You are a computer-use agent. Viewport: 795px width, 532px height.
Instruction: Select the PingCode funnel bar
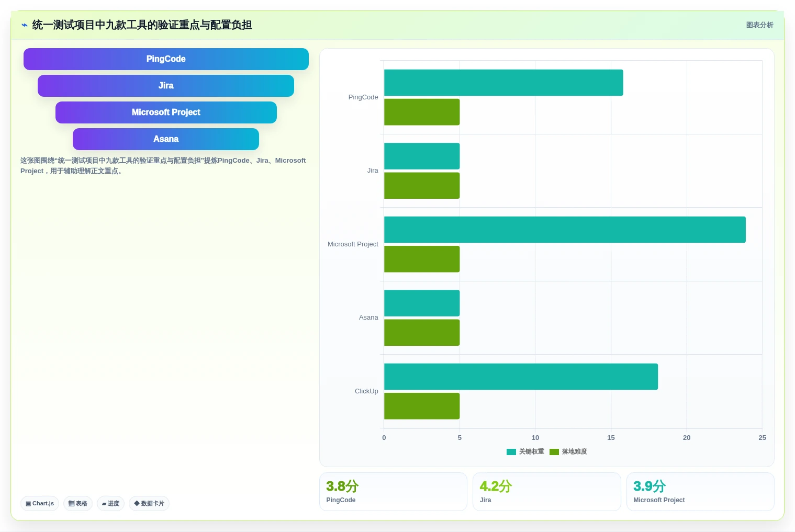[x=166, y=59]
